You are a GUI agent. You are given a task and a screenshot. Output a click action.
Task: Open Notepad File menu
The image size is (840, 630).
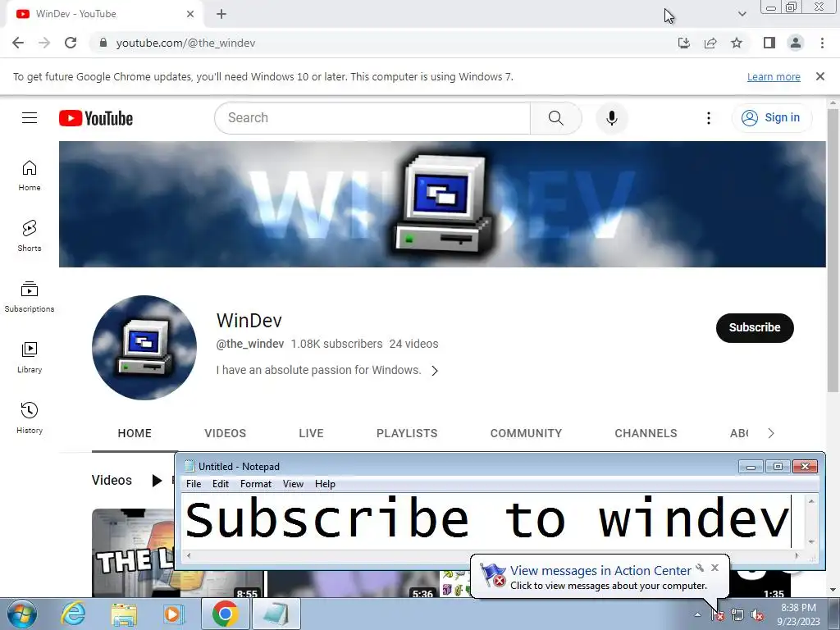[194, 484]
